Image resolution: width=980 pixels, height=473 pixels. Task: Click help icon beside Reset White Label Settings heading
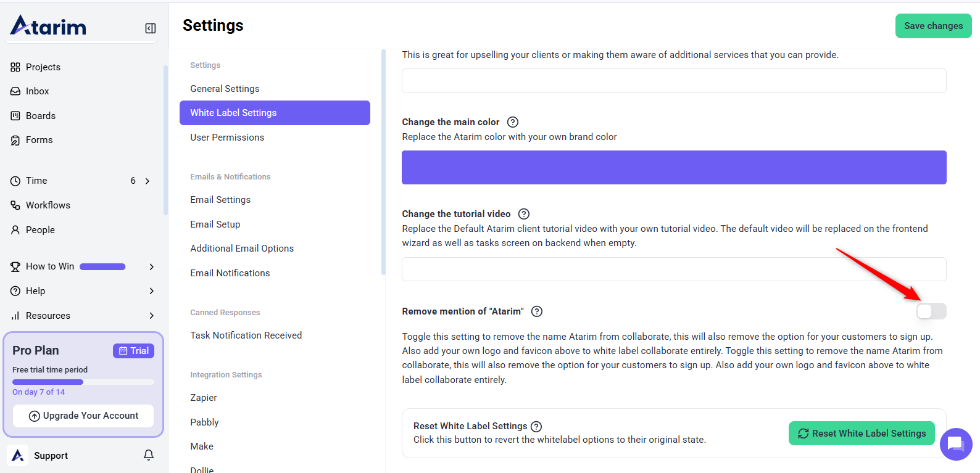pyautogui.click(x=536, y=426)
